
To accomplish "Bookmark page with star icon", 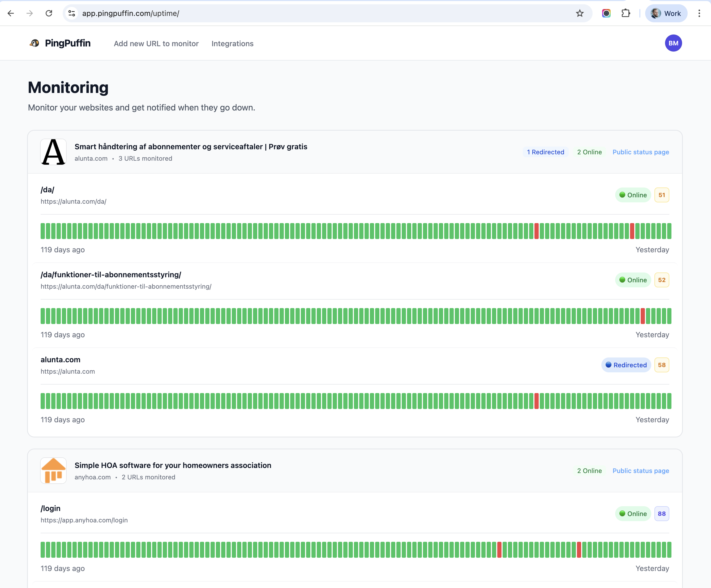I will click(x=580, y=13).
